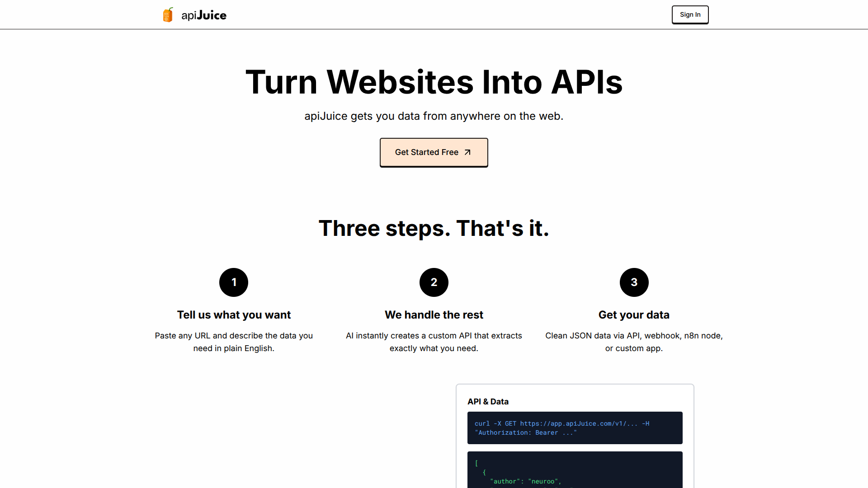Click the Tell us what you want heading
This screenshot has height=488, width=868.
tap(234, 315)
